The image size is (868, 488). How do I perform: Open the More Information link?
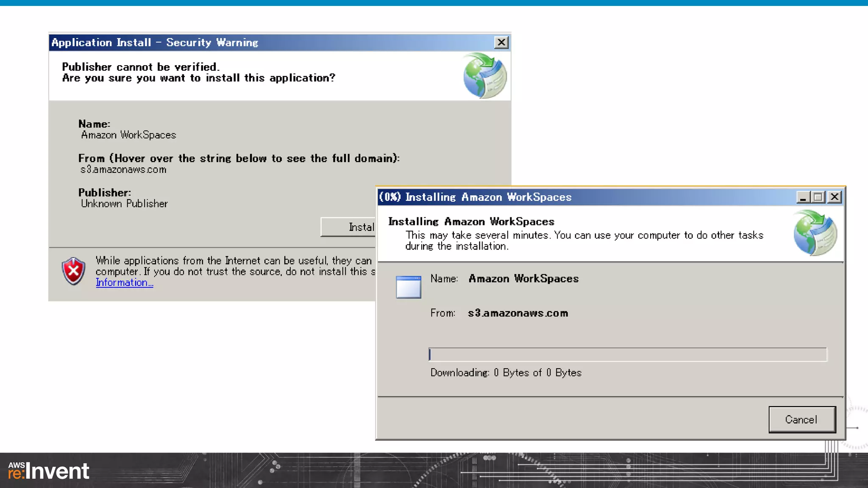coord(124,283)
